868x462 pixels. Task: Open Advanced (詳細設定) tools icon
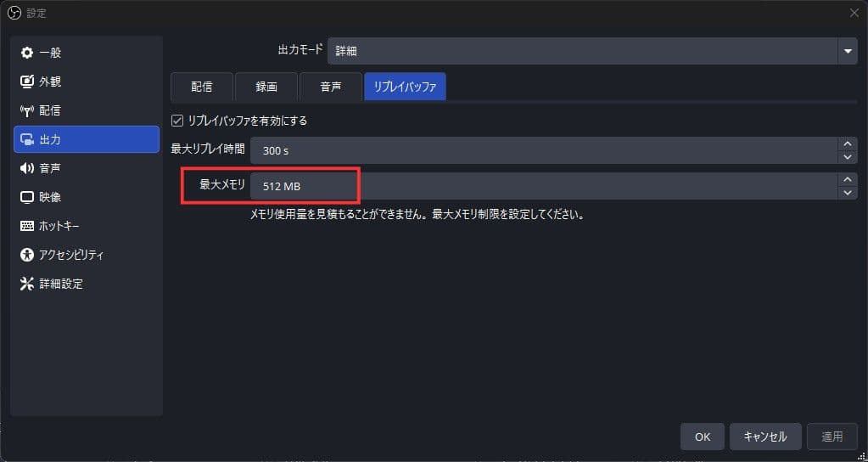(x=26, y=284)
